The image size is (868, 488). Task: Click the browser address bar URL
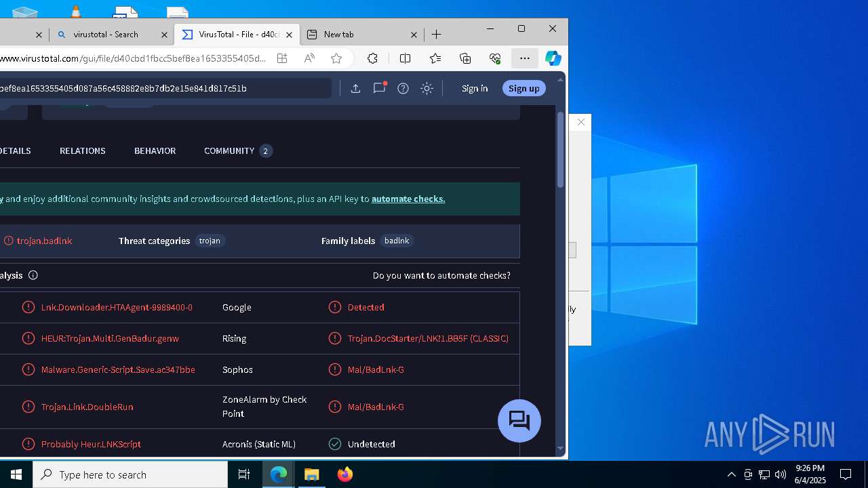point(133,58)
